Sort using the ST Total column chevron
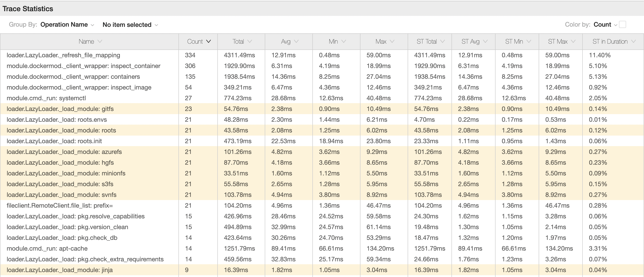 coord(443,41)
